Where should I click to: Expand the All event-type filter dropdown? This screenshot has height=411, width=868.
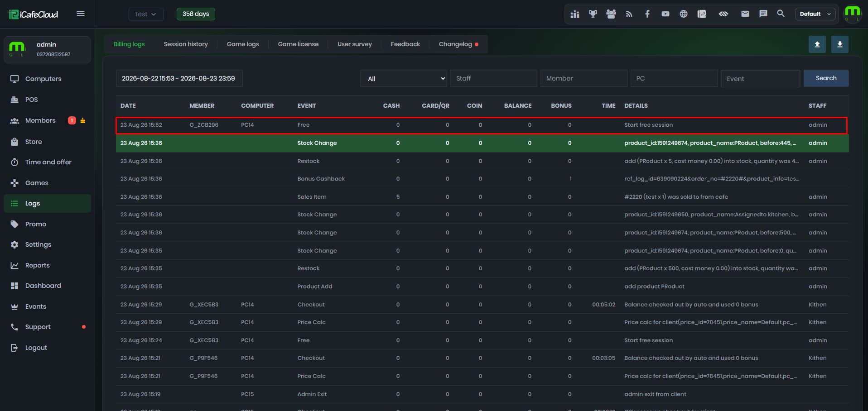[x=404, y=78]
